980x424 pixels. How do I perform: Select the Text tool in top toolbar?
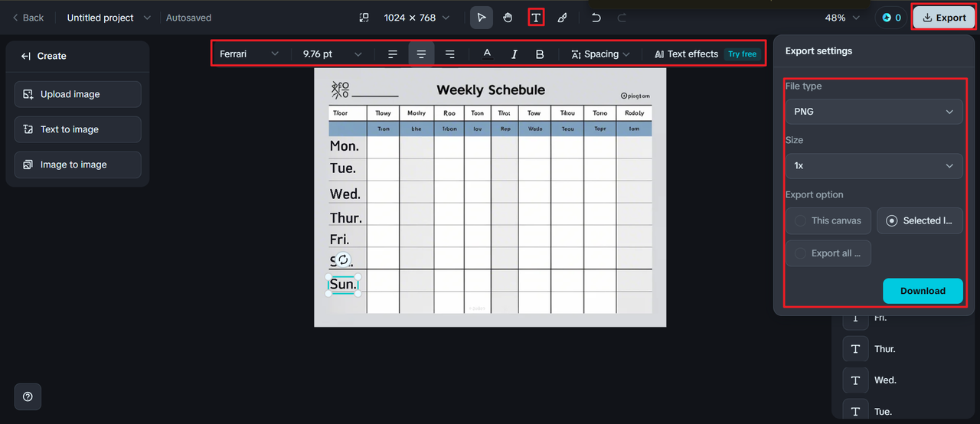[x=536, y=18]
